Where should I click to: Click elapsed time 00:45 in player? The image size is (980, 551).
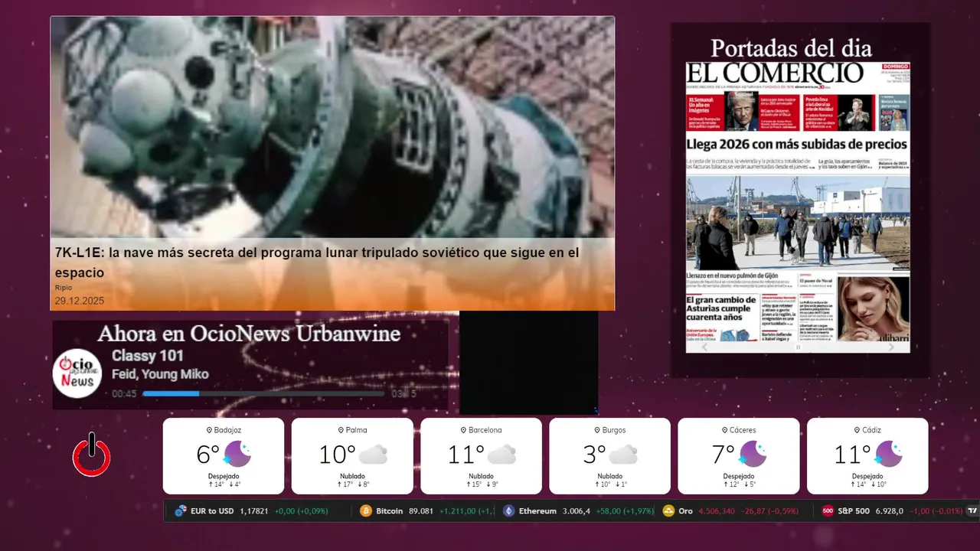(124, 394)
